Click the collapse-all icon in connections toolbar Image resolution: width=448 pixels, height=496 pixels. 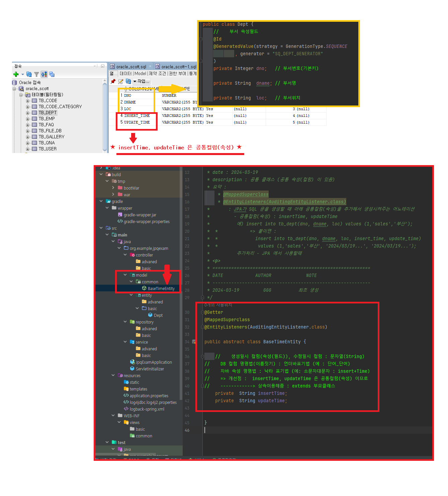[x=52, y=74]
